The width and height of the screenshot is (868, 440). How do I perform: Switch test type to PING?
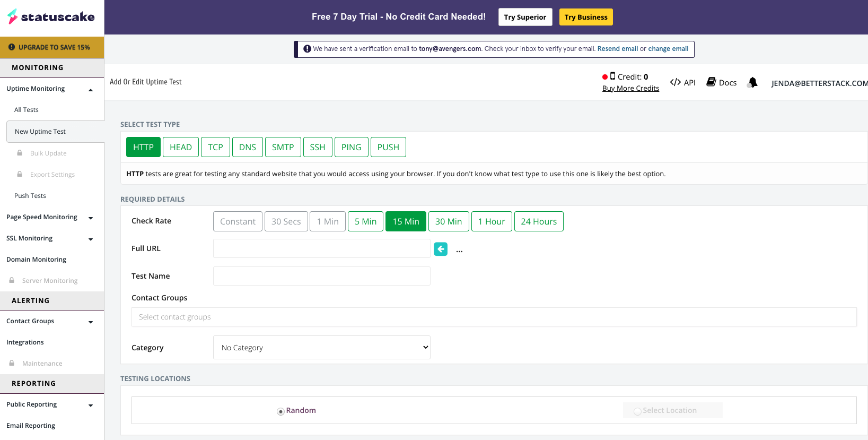pyautogui.click(x=351, y=147)
